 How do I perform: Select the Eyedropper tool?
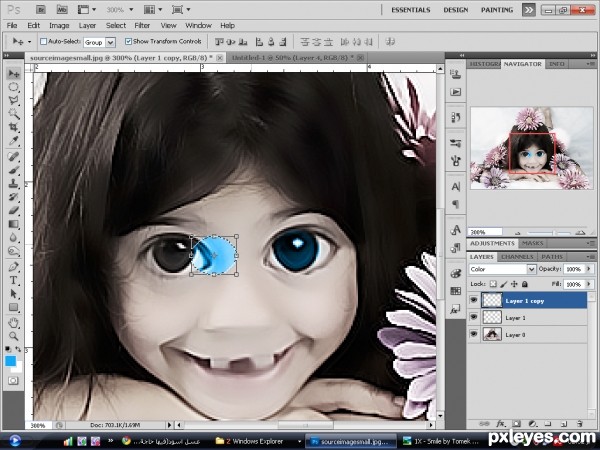13,141
